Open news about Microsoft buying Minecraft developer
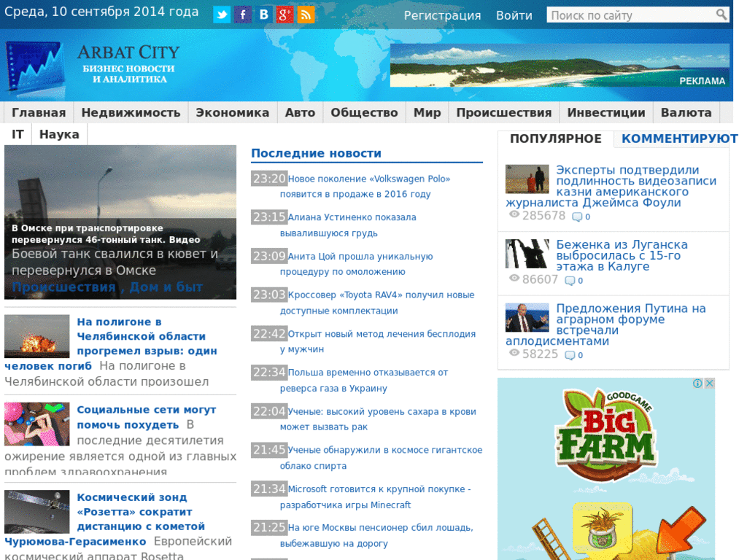747x560 pixels. click(376, 497)
